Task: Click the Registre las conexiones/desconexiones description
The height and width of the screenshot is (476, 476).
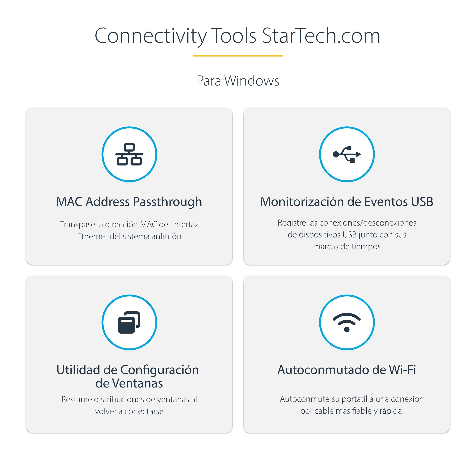Action: coord(347,234)
